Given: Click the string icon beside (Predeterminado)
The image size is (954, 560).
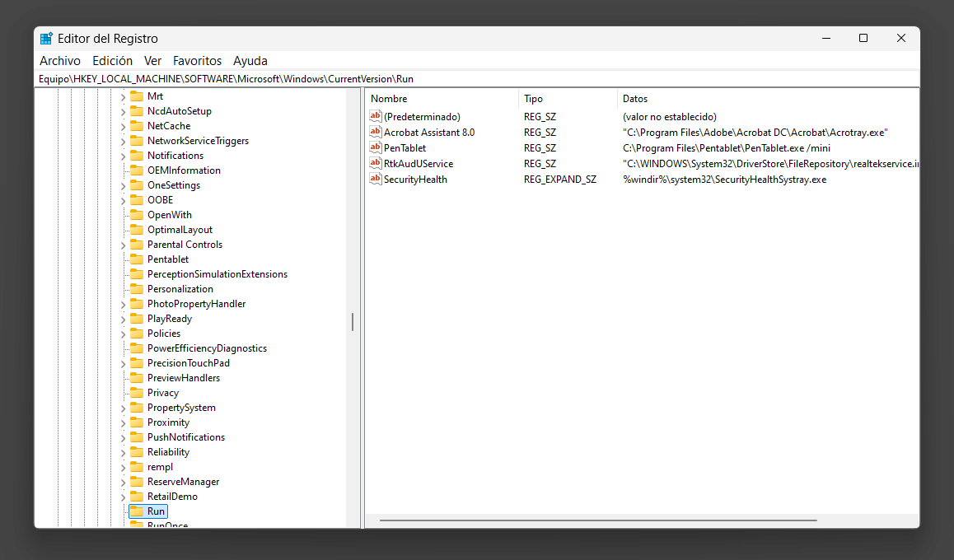Looking at the screenshot, I should [376, 116].
